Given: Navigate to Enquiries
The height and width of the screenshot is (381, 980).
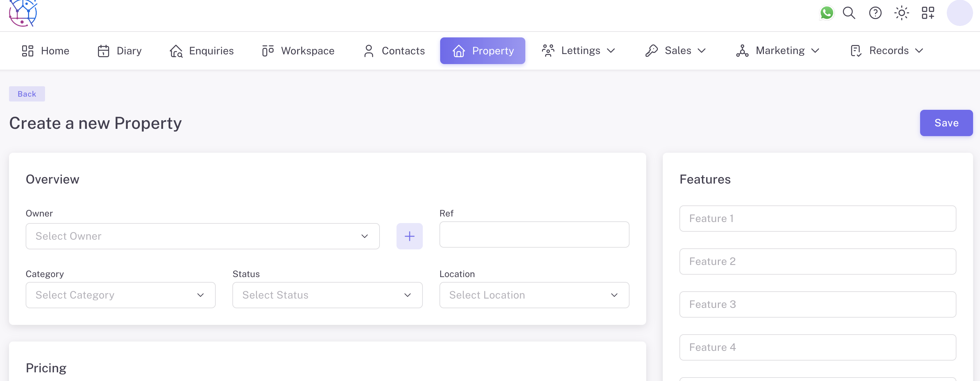Looking at the screenshot, I should tap(202, 51).
